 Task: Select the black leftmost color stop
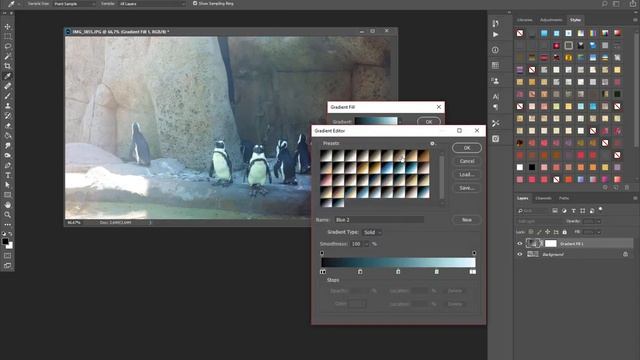(x=323, y=271)
